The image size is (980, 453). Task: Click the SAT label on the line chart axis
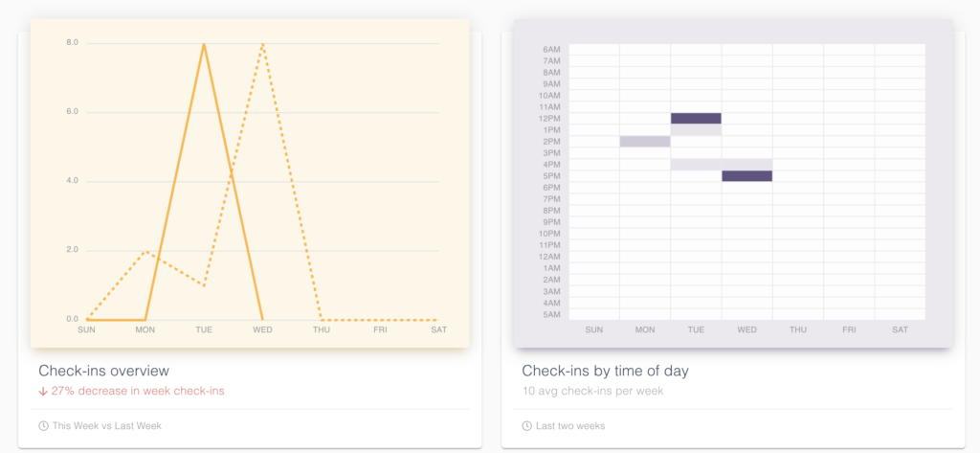pyautogui.click(x=439, y=329)
